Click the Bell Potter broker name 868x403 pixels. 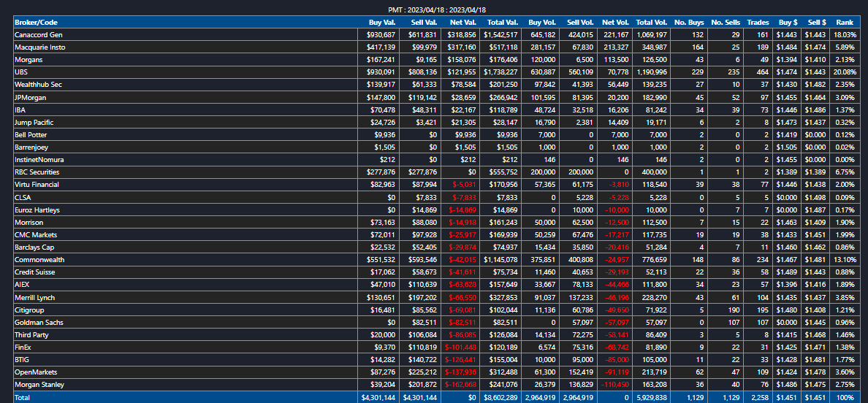pyautogui.click(x=31, y=135)
